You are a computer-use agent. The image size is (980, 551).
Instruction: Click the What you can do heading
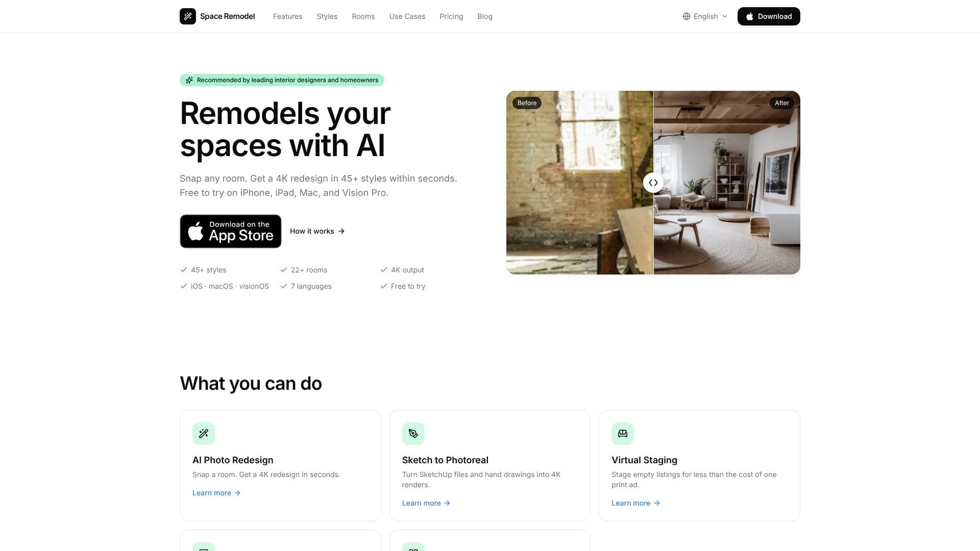(251, 384)
